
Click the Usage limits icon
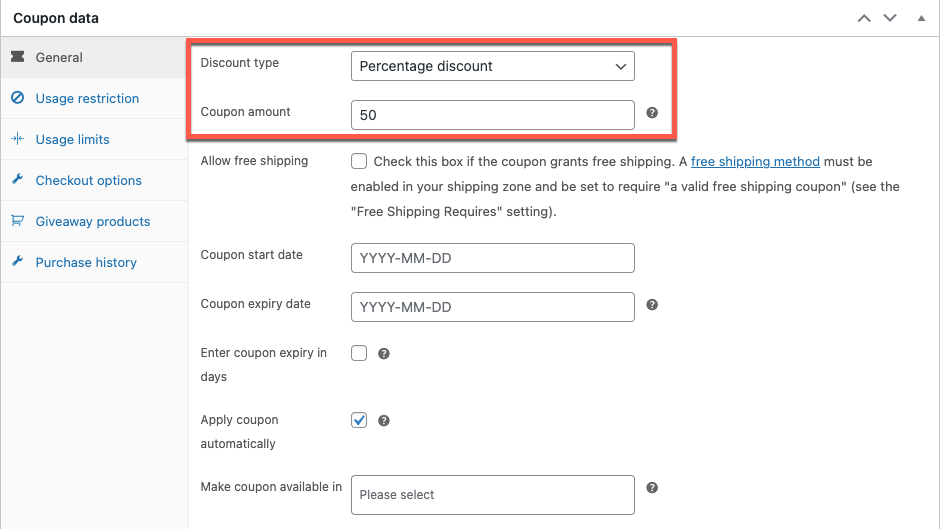click(18, 139)
